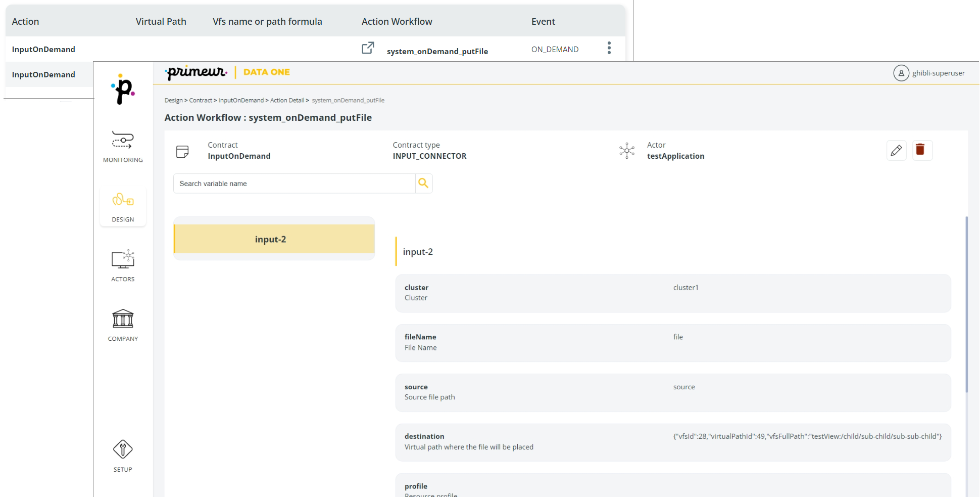Click the Action Workflow column header

pyautogui.click(x=397, y=21)
